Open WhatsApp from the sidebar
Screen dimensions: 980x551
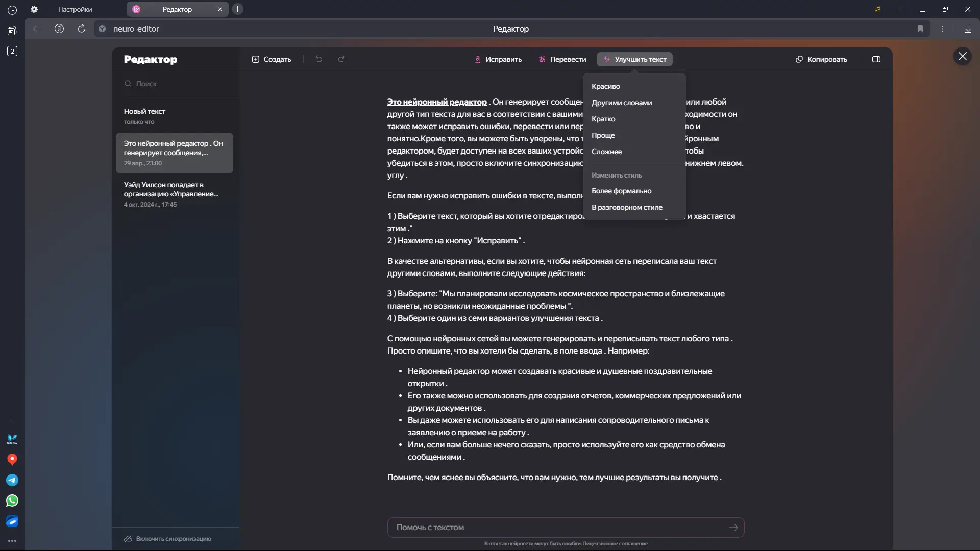tap(12, 500)
